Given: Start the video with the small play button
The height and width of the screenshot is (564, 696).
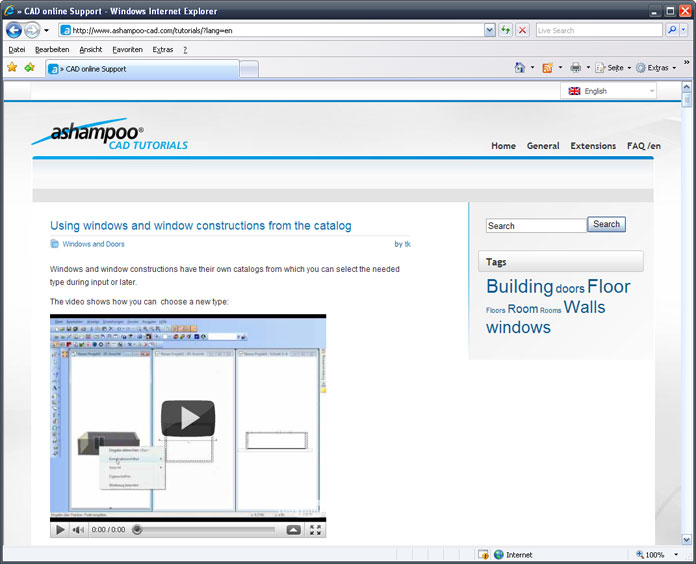Looking at the screenshot, I should point(60,530).
